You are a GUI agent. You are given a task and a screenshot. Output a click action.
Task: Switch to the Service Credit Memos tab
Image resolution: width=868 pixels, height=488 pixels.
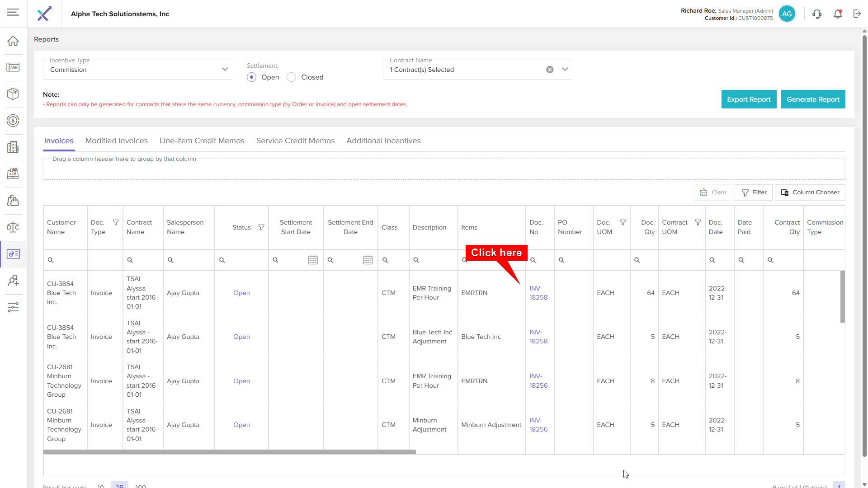[x=295, y=141]
